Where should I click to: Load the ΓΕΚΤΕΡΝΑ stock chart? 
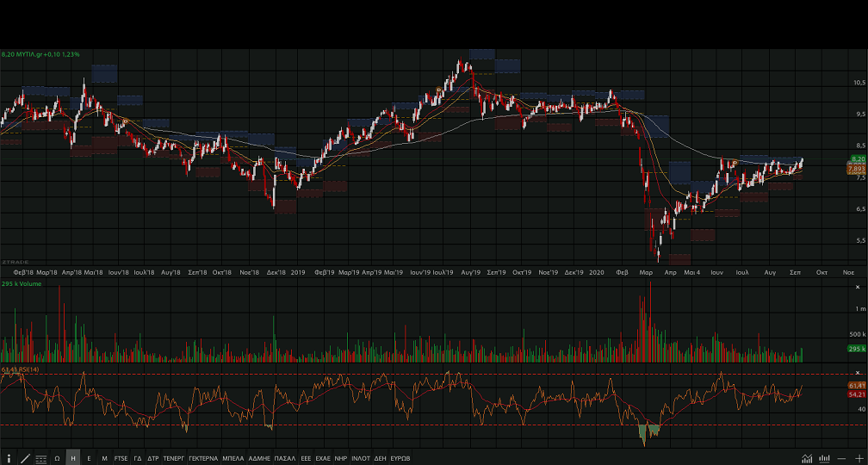pyautogui.click(x=203, y=458)
